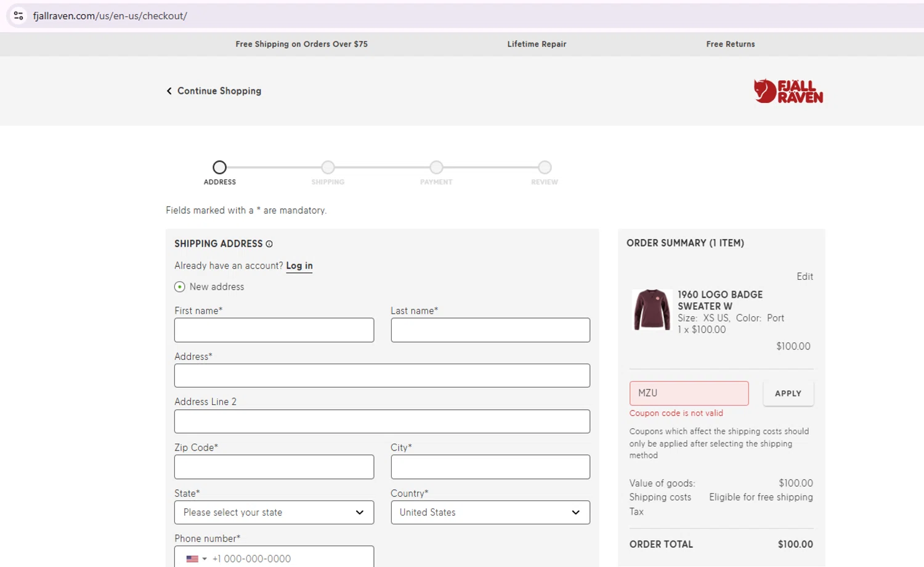This screenshot has height=567, width=924.
Task: Open the Shipping Address info icon
Action: 269,244
